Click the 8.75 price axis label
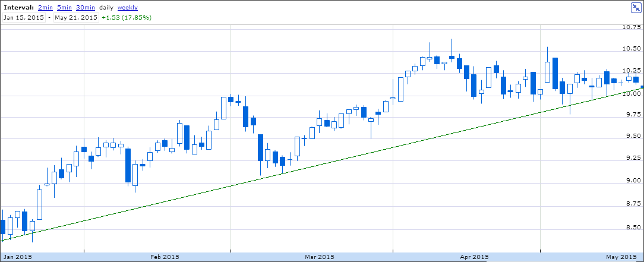Viewport: 644px width, 262px height. (633, 204)
